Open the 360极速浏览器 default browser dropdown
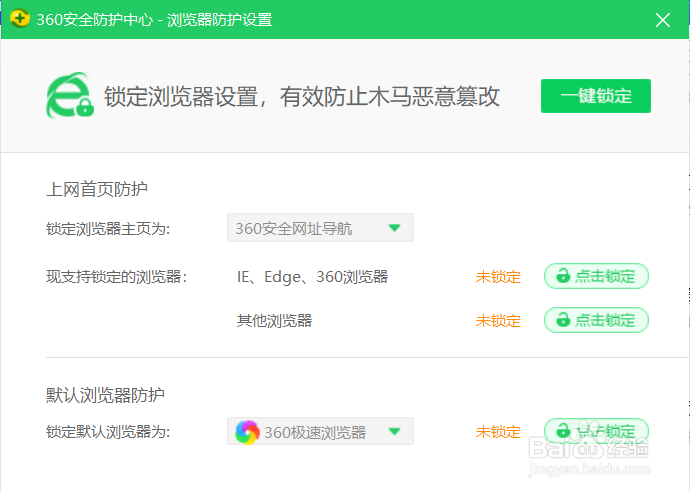 [320, 431]
